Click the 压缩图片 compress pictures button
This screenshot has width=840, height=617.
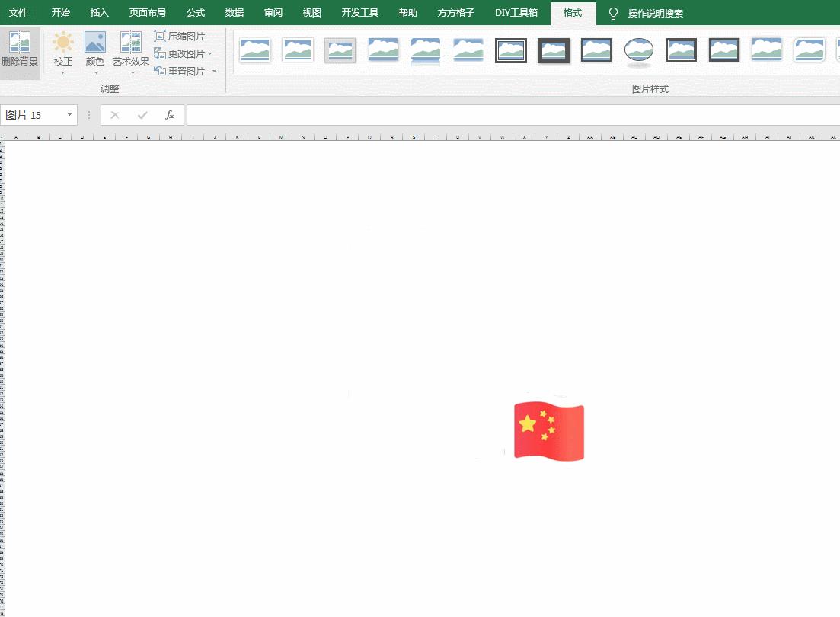(180, 36)
